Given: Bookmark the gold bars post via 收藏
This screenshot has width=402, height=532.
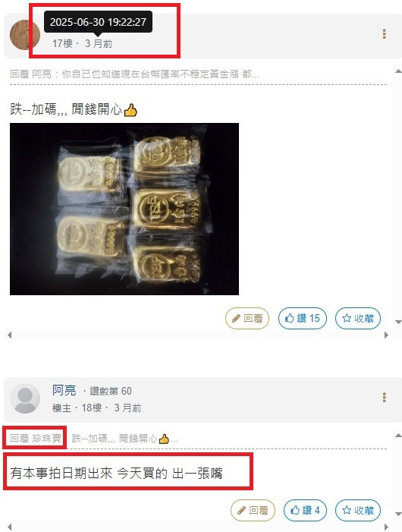Looking at the screenshot, I should coord(358,318).
